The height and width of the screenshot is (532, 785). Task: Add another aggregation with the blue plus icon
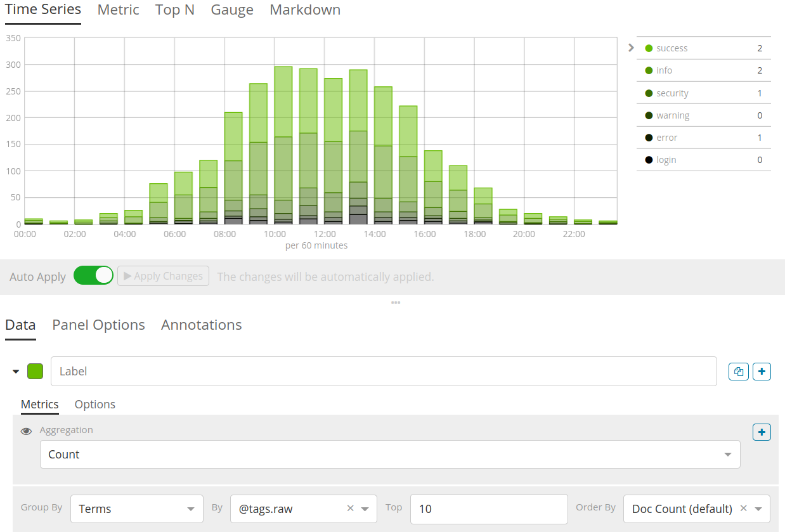point(762,432)
